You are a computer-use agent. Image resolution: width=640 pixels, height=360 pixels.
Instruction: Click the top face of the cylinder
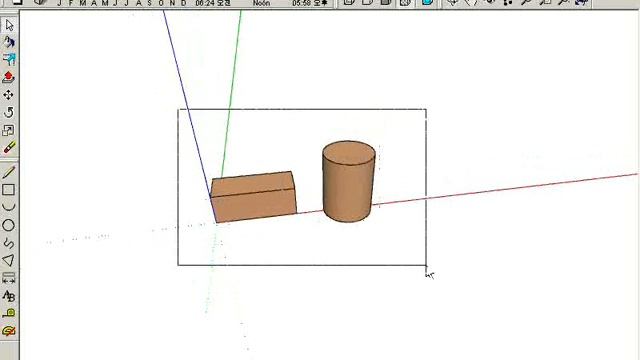[349, 153]
